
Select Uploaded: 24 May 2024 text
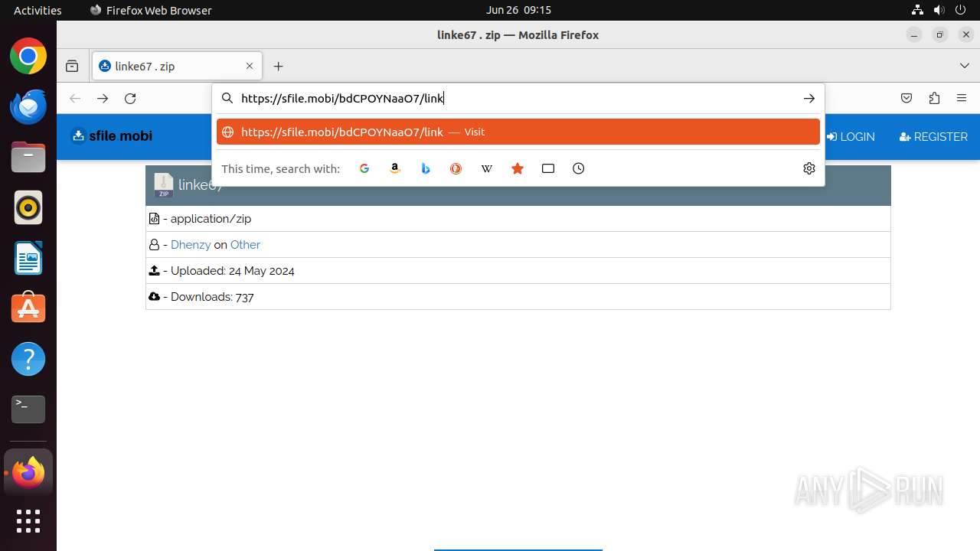tap(233, 271)
